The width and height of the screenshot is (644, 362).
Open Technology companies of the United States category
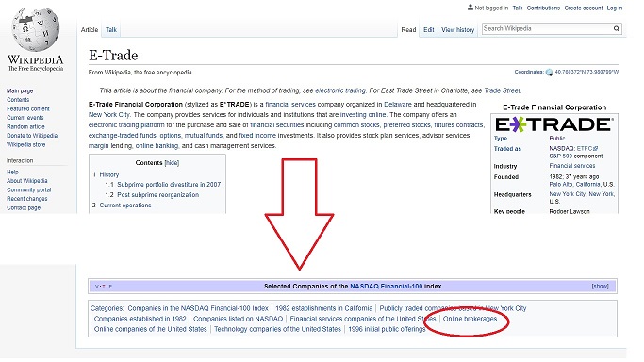277,329
